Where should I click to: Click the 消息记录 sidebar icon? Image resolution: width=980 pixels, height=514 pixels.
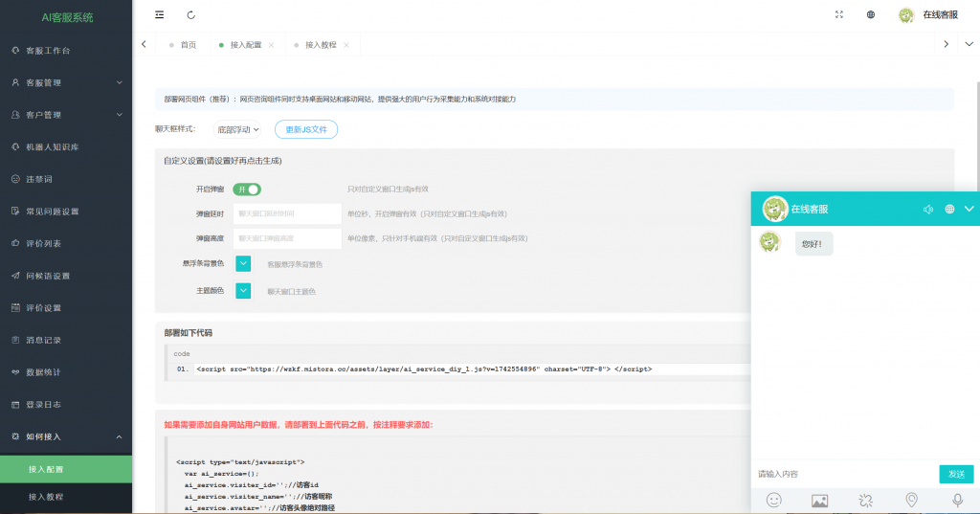click(x=15, y=340)
